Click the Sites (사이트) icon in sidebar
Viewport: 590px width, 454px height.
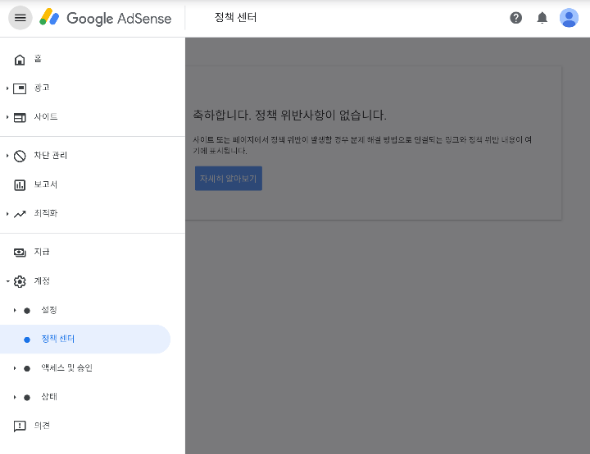click(x=20, y=117)
